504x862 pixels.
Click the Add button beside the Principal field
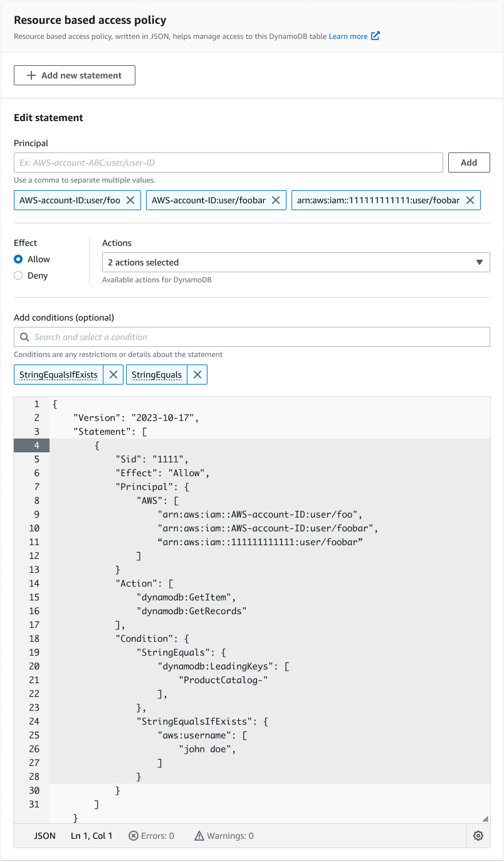coord(469,162)
